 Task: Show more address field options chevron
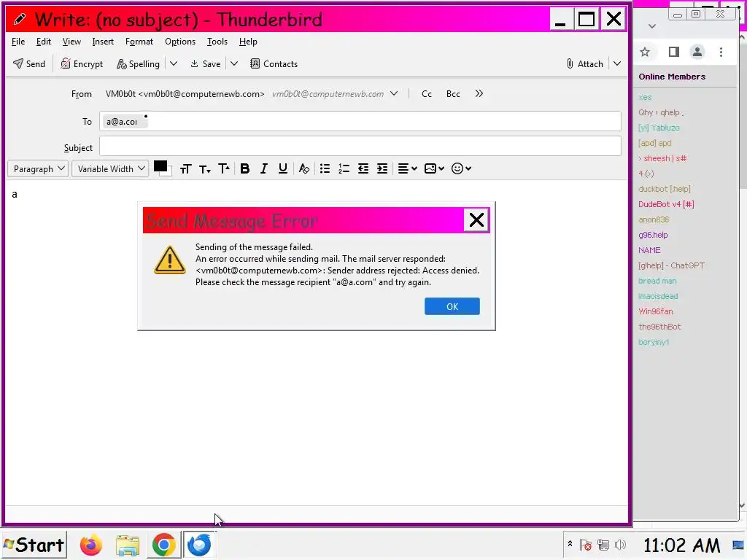(479, 94)
